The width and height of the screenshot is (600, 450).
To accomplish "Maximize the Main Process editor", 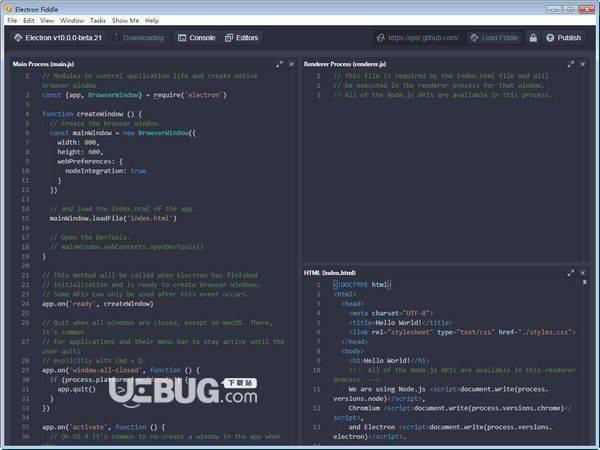I will click(279, 64).
